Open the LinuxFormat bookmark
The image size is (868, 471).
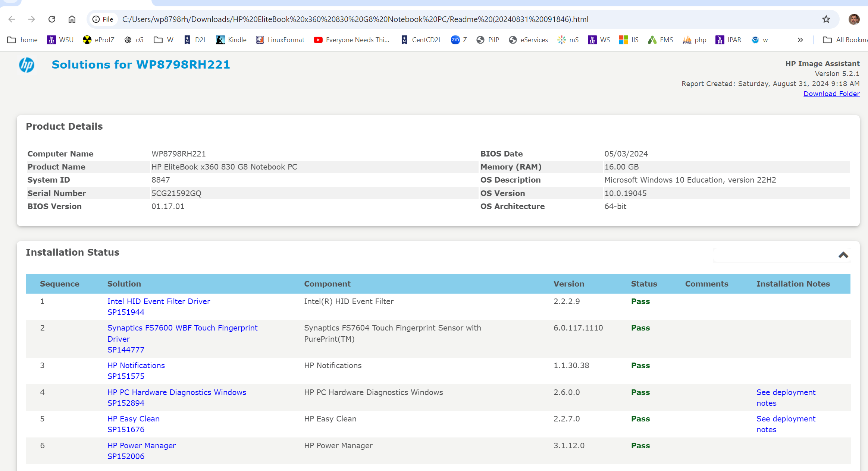280,40
